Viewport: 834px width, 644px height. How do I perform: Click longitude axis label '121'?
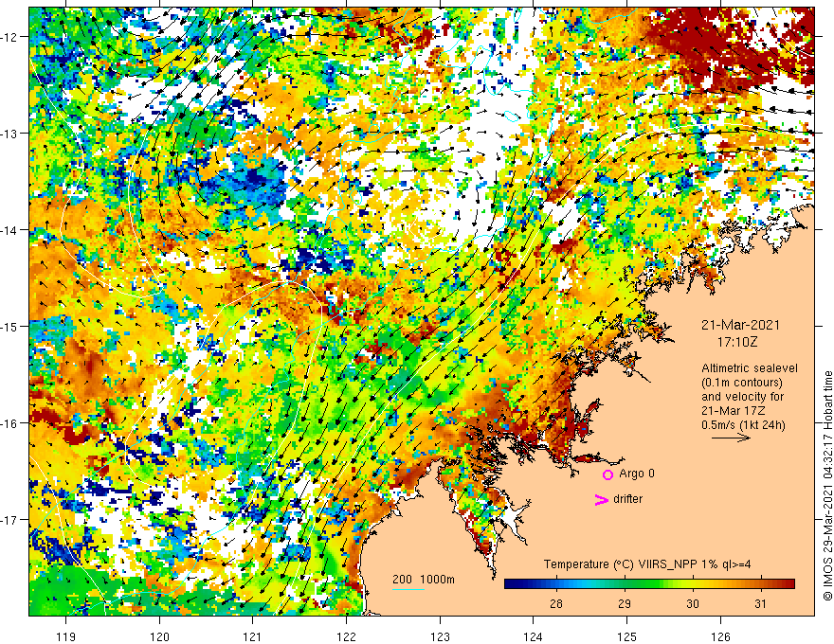pyautogui.click(x=253, y=636)
